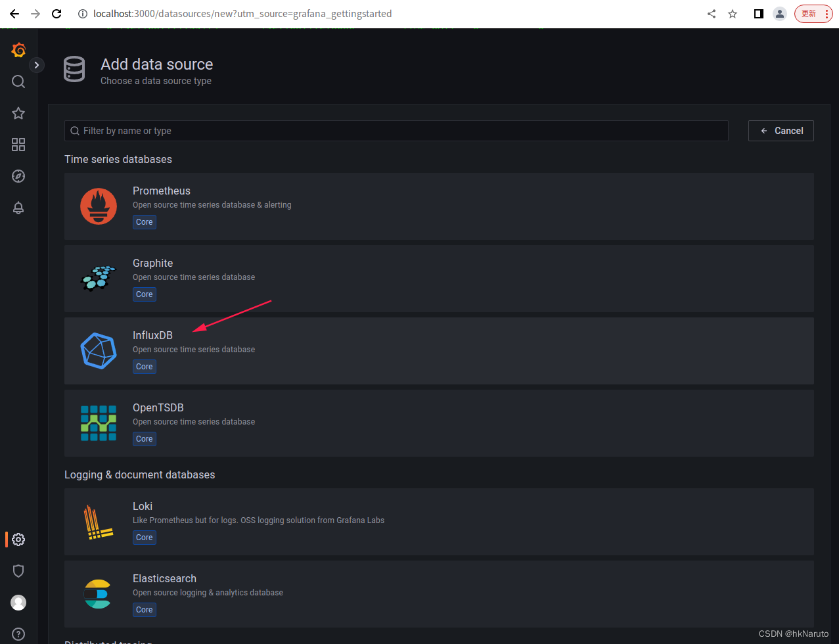Image resolution: width=839 pixels, height=644 pixels.
Task: Open Alerting via the bell icon
Action: [x=18, y=208]
